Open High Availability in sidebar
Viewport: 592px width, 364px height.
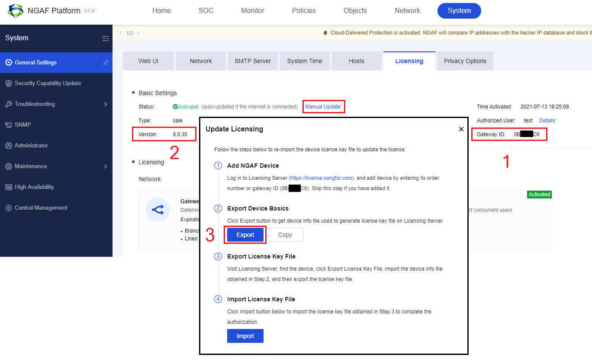[x=56, y=187]
